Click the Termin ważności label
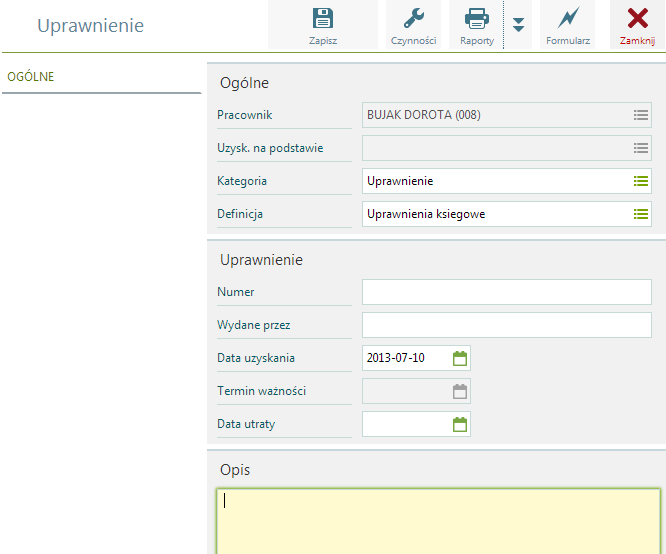Screen dimensions: 666x554 coord(261,391)
